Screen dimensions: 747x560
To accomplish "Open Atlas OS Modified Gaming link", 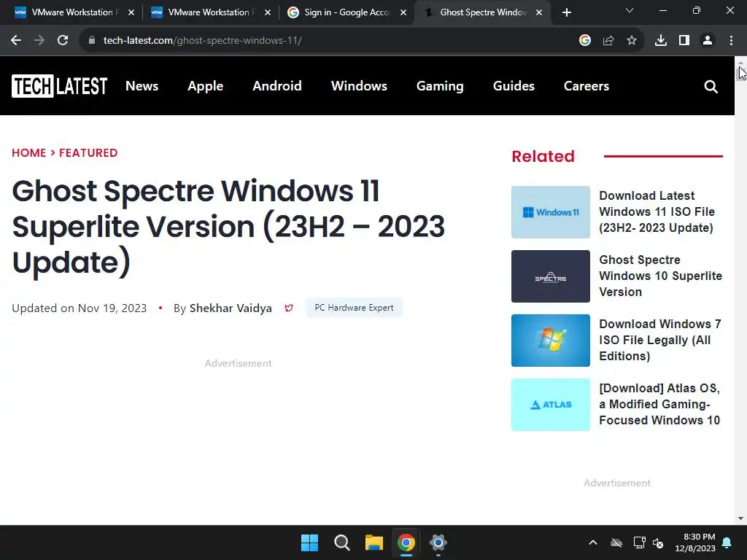I will pyautogui.click(x=659, y=404).
